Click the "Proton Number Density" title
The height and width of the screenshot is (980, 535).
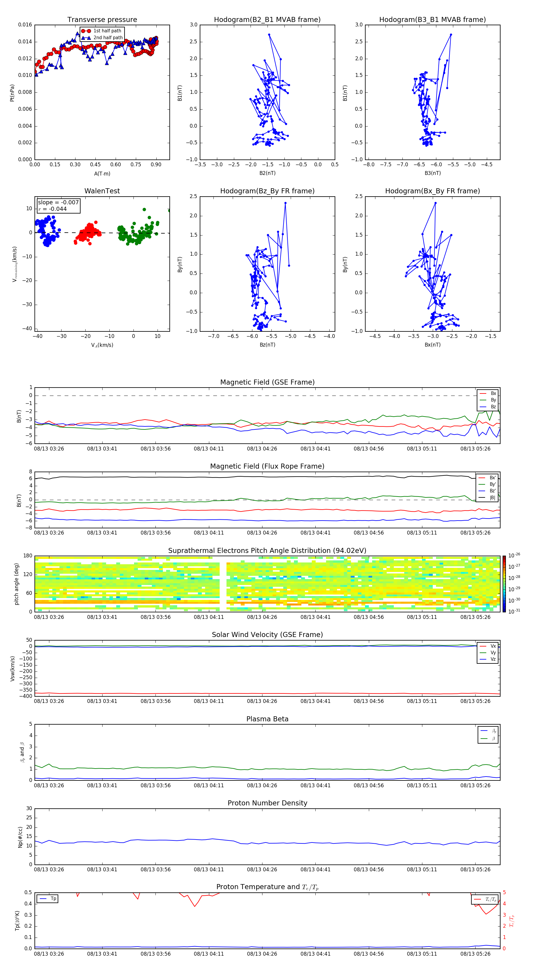pos(267,803)
